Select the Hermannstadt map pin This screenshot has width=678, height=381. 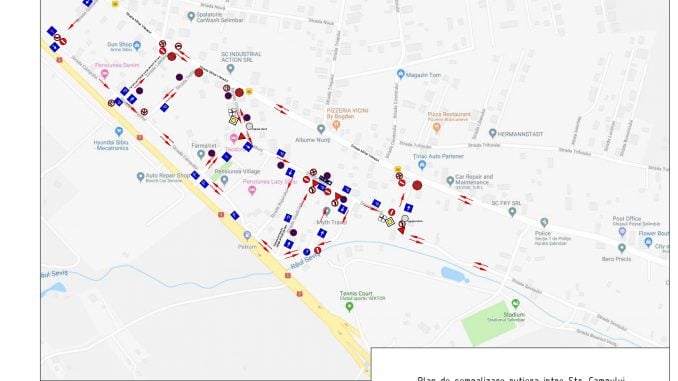(x=493, y=133)
